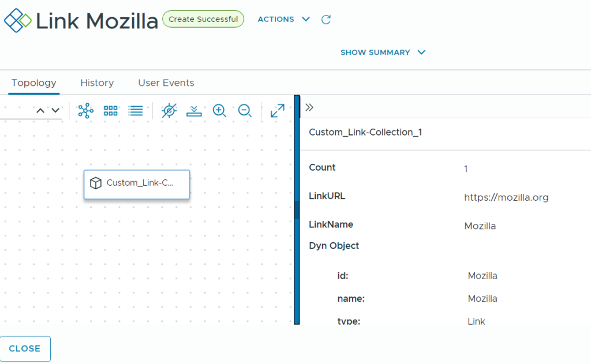Screen dimensions: 591x364
Task: Click the download-to-tray toolbar icon
Action: (194, 111)
